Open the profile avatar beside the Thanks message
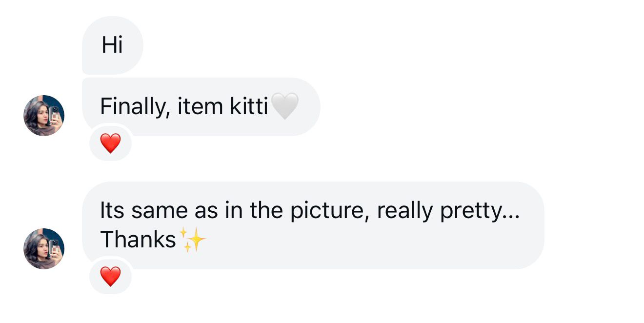This screenshot has height=323, width=644. (x=44, y=247)
